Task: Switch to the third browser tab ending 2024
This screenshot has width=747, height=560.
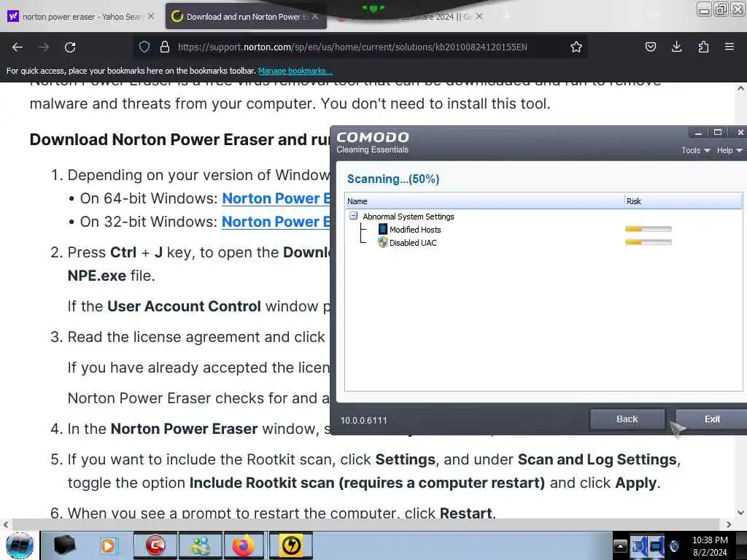Action: (x=410, y=17)
